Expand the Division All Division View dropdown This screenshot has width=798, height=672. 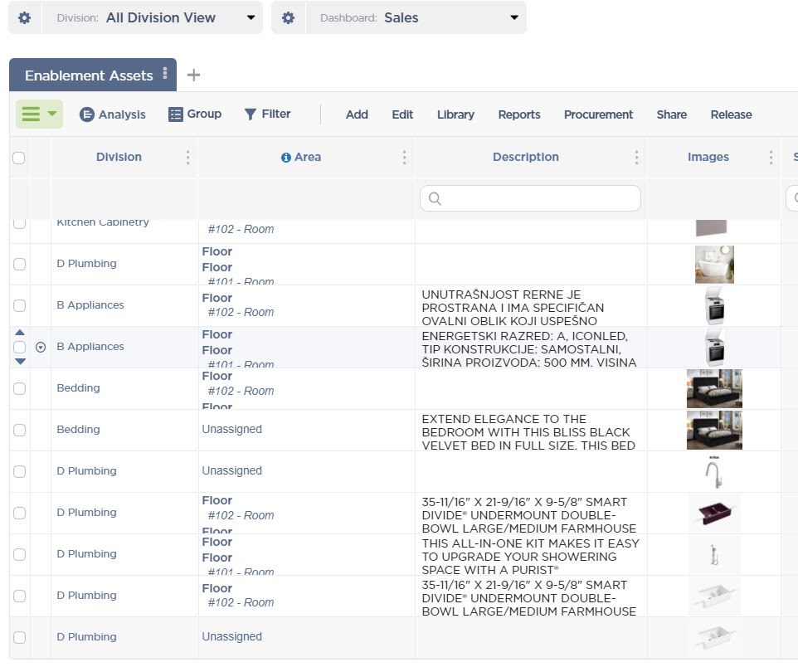pyautogui.click(x=251, y=17)
